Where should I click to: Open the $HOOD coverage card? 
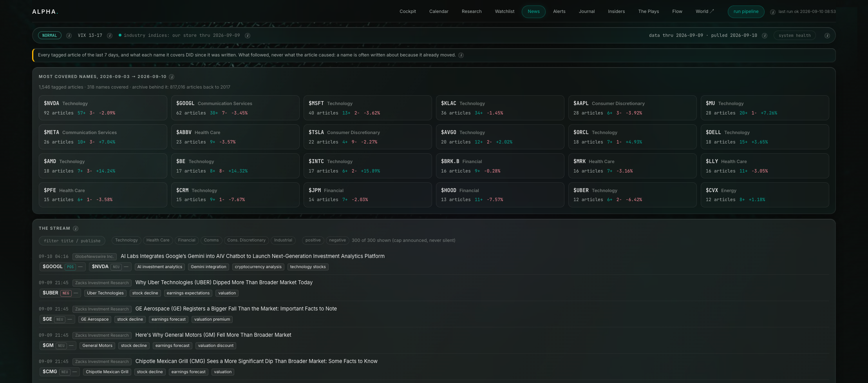[500, 195]
